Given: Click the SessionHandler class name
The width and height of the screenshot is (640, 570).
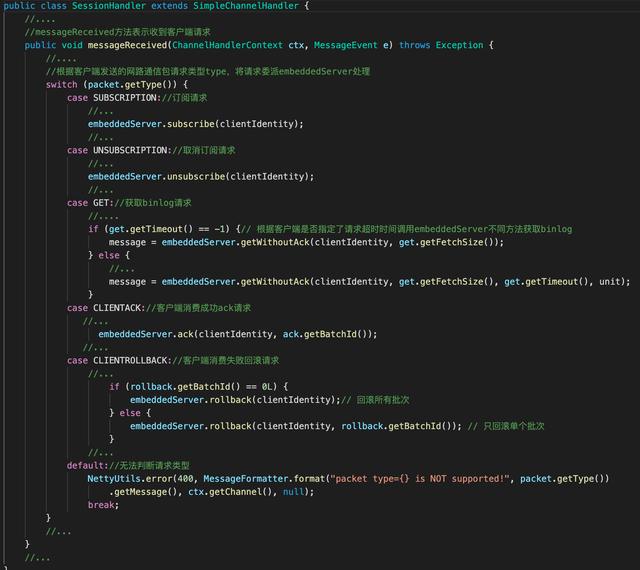Looking at the screenshot, I should click(109, 6).
